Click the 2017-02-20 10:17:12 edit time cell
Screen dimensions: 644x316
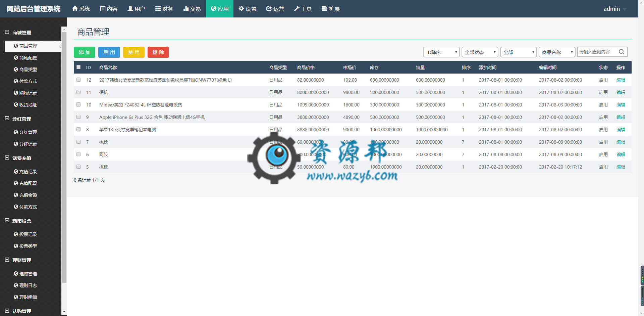pyautogui.click(x=560, y=167)
